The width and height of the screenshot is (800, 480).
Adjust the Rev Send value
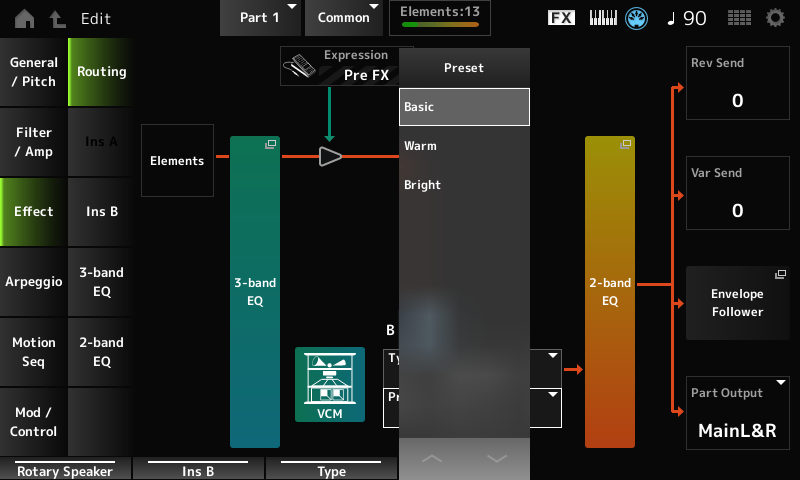click(737, 90)
